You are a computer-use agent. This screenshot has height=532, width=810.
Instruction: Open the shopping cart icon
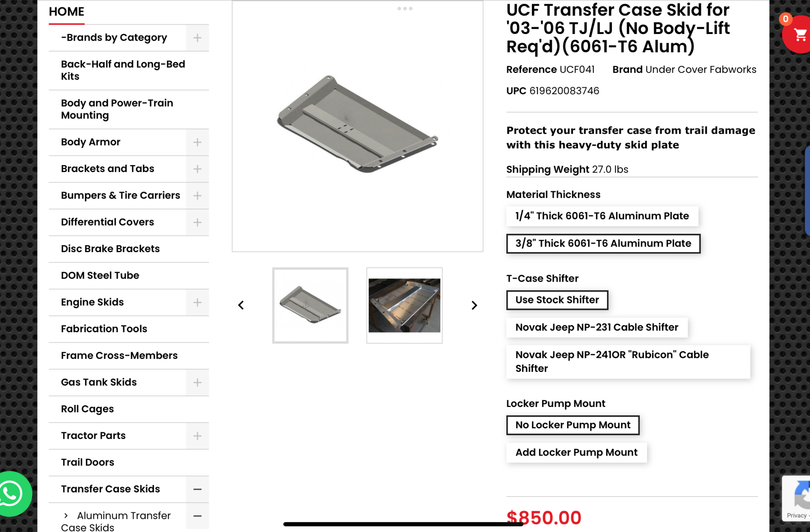[799, 35]
